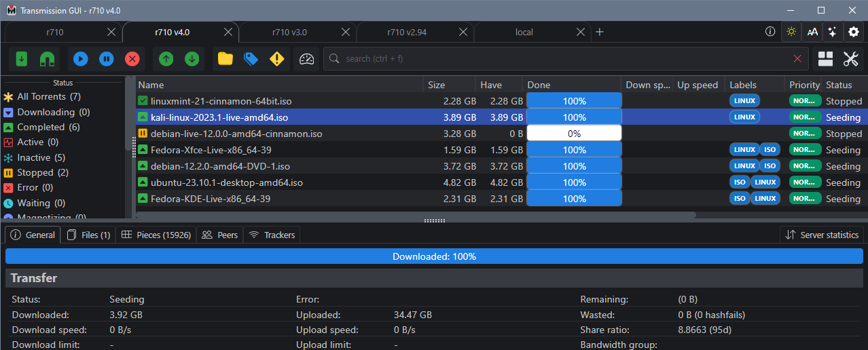Open the General details tab
Image resolution: width=868 pixels, height=350 pixels.
pyautogui.click(x=33, y=235)
